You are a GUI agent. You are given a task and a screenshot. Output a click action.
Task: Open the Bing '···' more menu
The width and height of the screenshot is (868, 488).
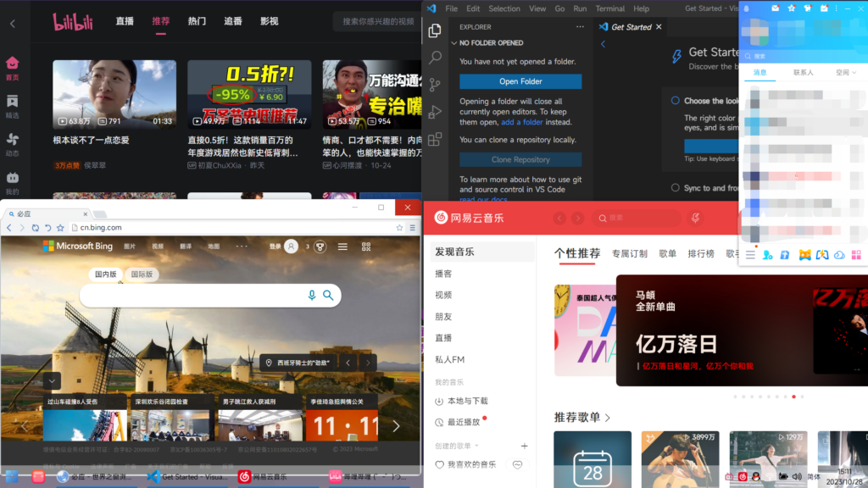point(242,247)
